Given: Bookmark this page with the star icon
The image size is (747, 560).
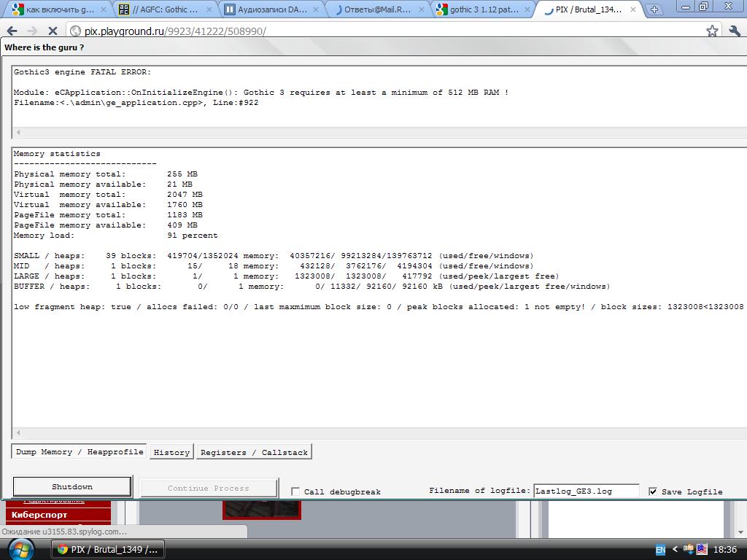Looking at the screenshot, I should 712,31.
